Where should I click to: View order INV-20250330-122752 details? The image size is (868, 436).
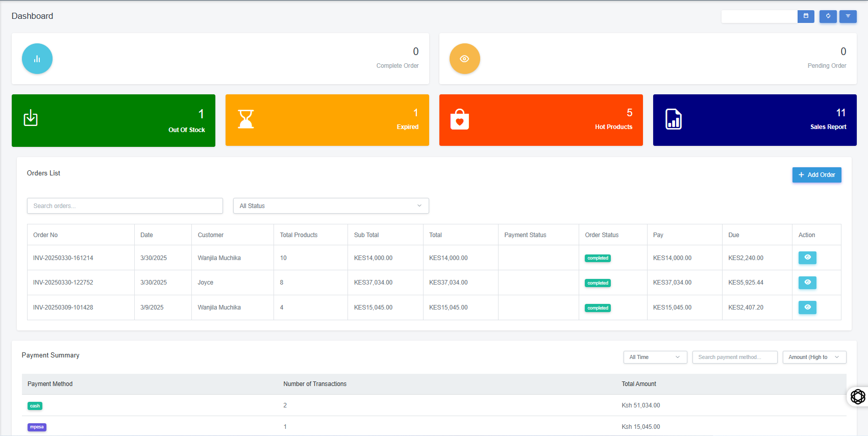coord(807,283)
